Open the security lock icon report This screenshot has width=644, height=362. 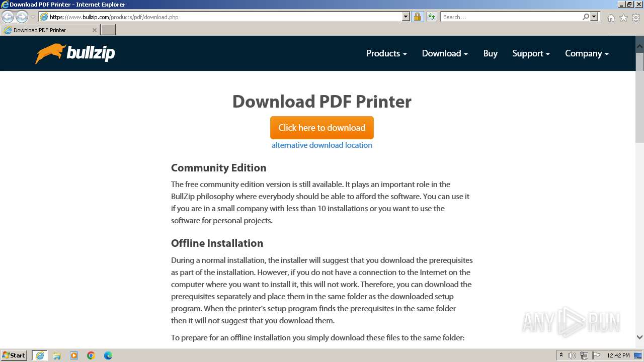[x=417, y=17]
